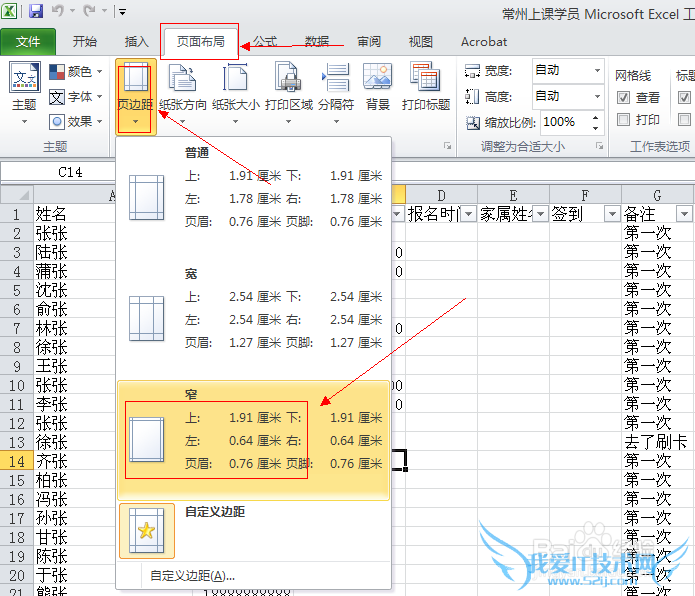
Task: Select column G header
Action: (657, 195)
